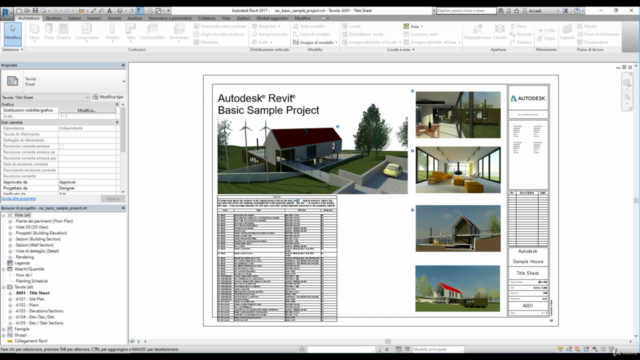Click the Griglia tool in Riferimento
640x360 pixels.
coord(546,38)
